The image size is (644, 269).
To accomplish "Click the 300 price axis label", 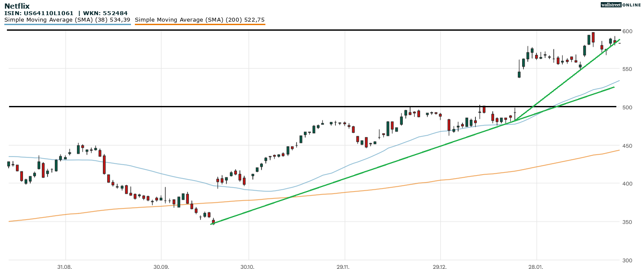I will (627, 260).
